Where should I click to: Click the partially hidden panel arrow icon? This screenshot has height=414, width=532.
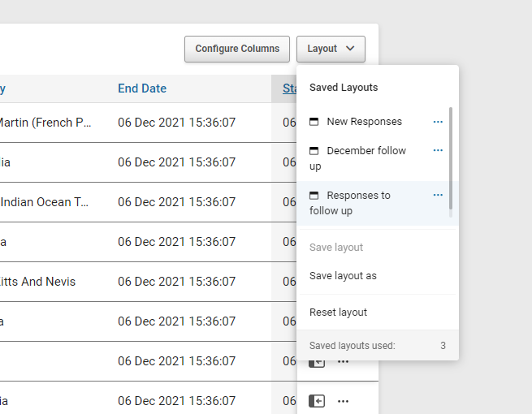point(317,363)
